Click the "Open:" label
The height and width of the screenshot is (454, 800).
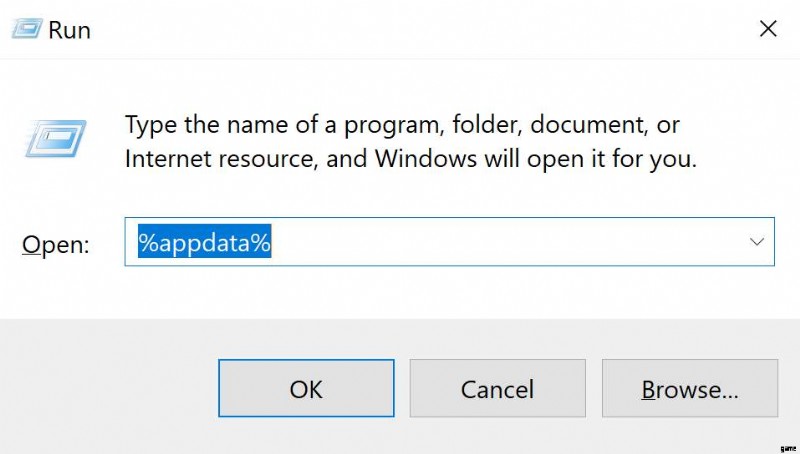56,245
